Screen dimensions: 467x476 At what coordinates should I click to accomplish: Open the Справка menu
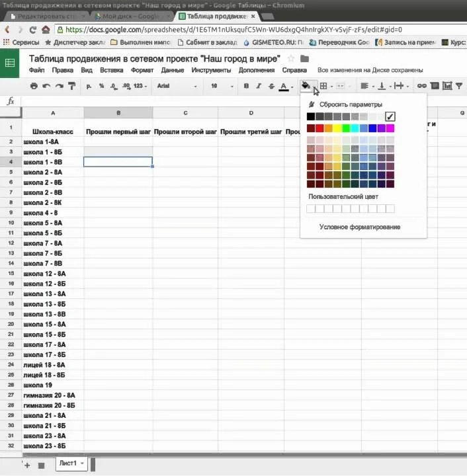coord(294,70)
